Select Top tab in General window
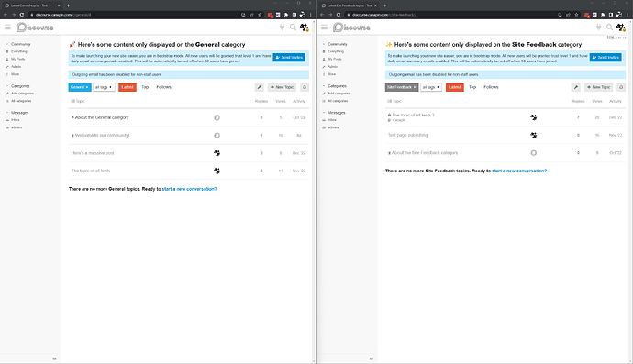 [145, 87]
